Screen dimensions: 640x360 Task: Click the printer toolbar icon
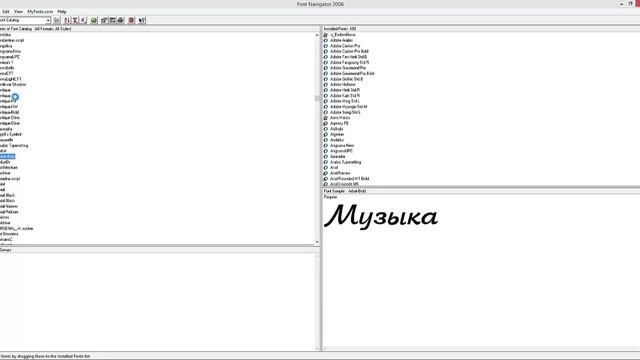point(120,20)
